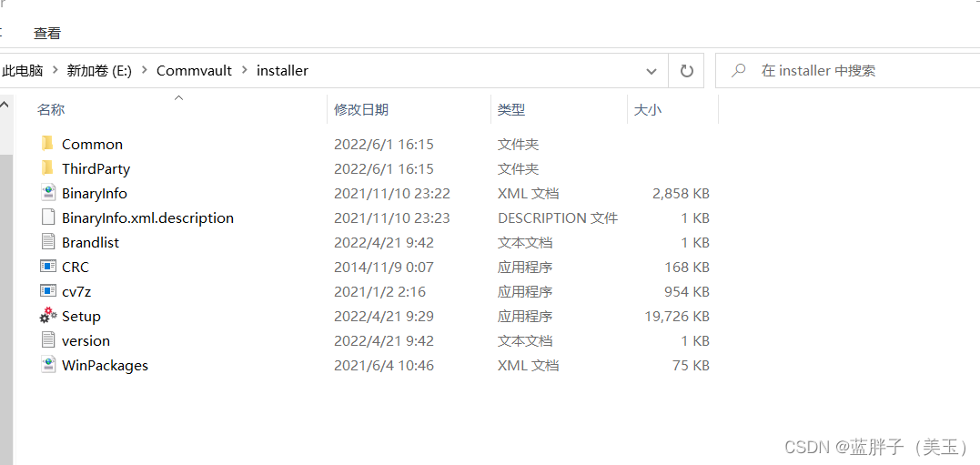Image resolution: width=980 pixels, height=465 pixels.
Task: Click the search magnifier icon
Action: click(x=739, y=71)
